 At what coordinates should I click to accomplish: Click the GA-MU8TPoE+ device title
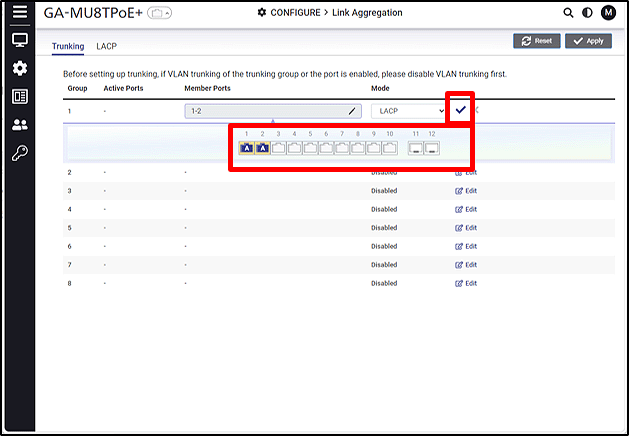pos(93,13)
